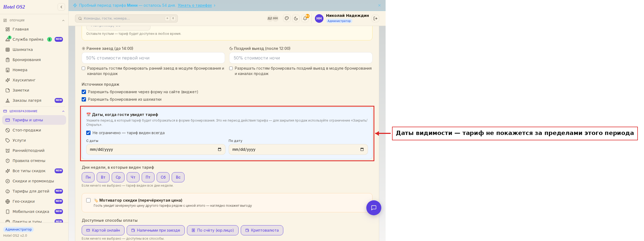Open the color theme palette icon
Viewport: 644px width, 241px height.
(x=287, y=18)
